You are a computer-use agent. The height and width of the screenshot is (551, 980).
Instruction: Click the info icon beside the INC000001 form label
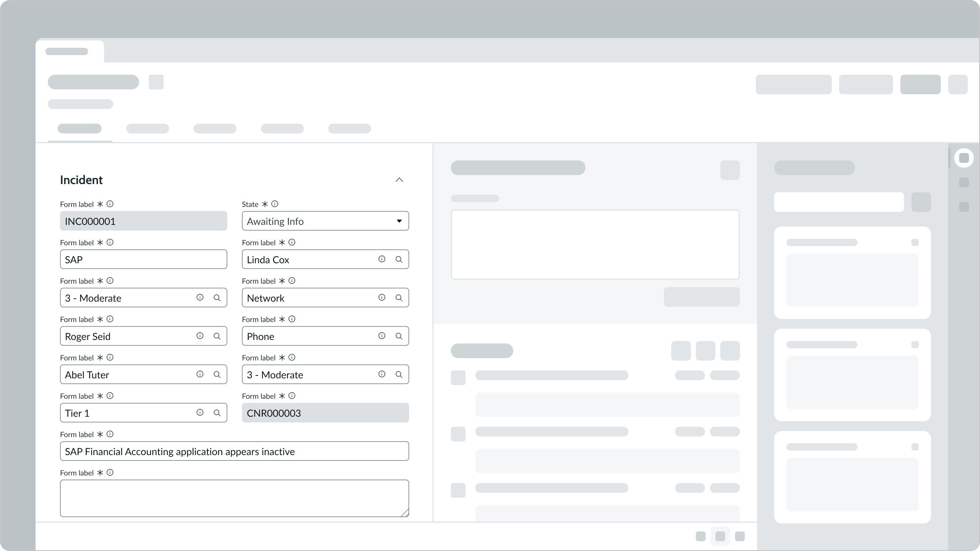pos(109,204)
